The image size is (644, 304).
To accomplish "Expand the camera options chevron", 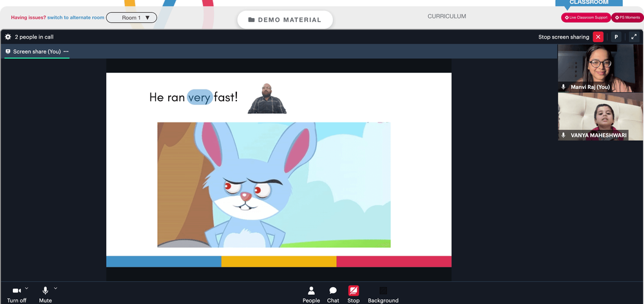I will tap(26, 288).
